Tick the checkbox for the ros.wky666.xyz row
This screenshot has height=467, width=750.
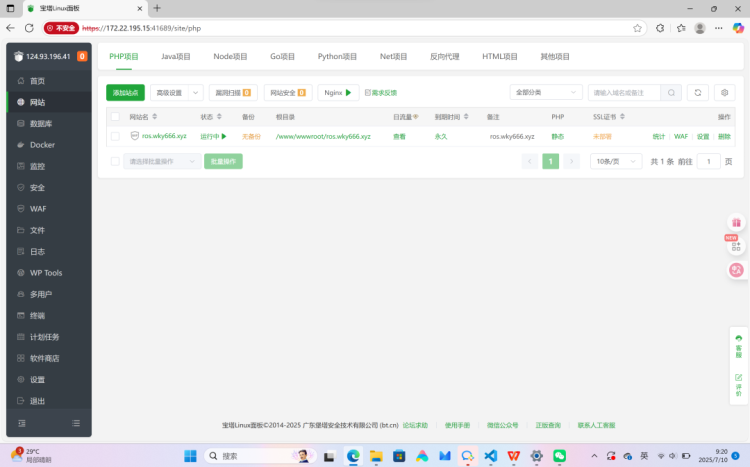point(115,136)
